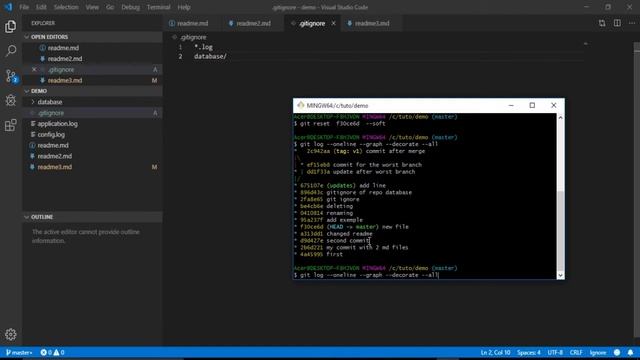Click commit 675107e add line in terminal

click(340, 185)
